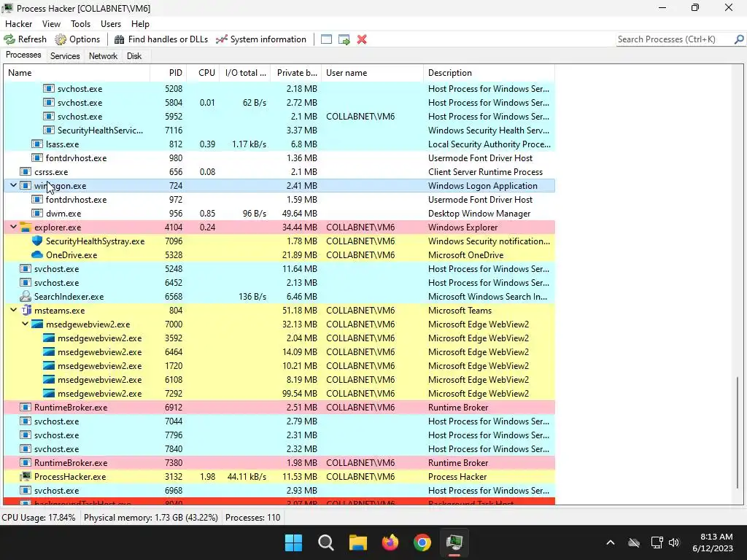
Task: Show hidden tray icons chevron
Action: [x=611, y=542]
